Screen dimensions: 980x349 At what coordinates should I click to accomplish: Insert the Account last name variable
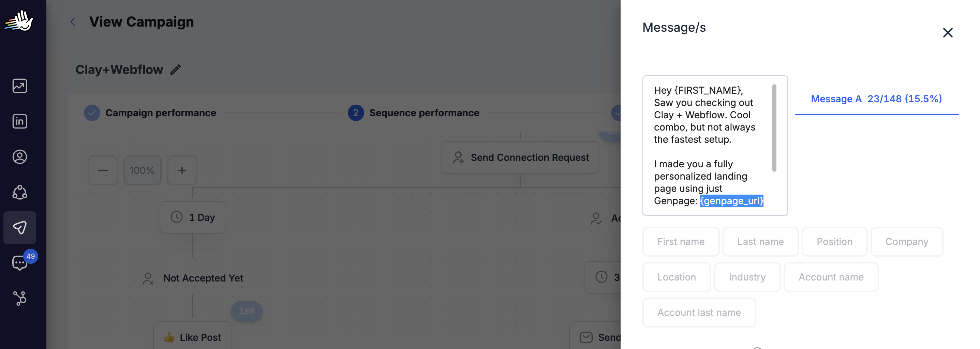tap(699, 313)
